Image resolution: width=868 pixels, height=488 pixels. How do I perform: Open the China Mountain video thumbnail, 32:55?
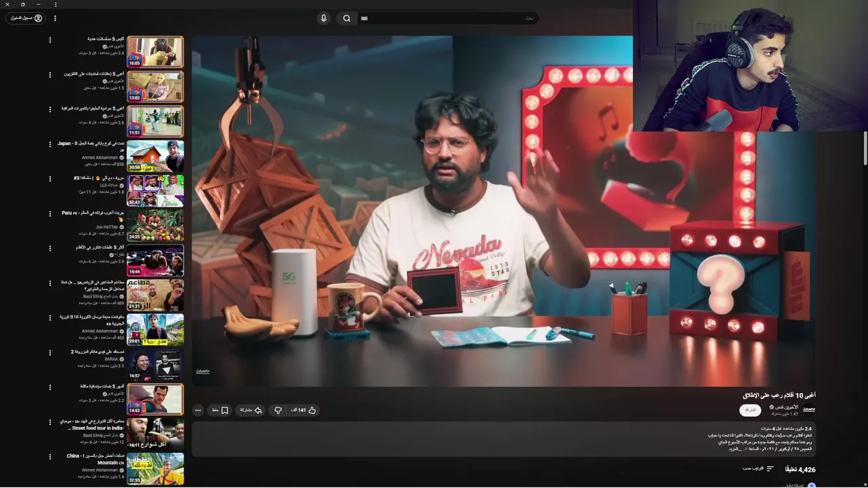[155, 468]
